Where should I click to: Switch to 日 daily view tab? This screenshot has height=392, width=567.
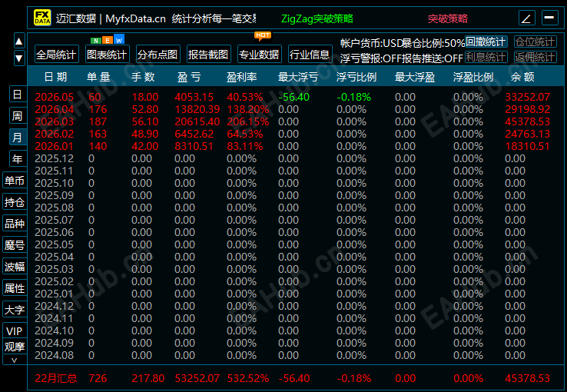[18, 95]
